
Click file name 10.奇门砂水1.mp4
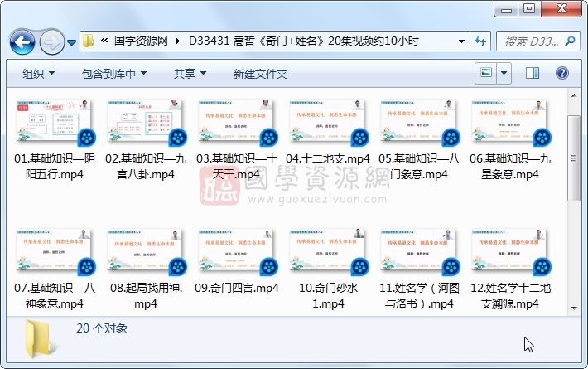coord(328,295)
